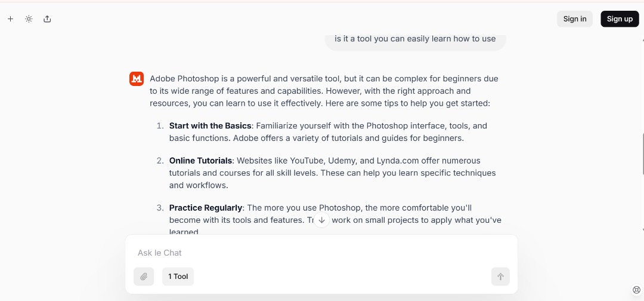Click the page scrollbar thumb
The width and height of the screenshot is (644, 301).
pos(643,154)
